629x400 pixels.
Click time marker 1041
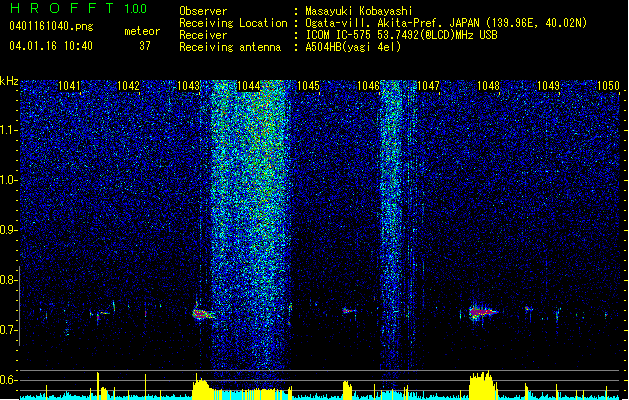click(69, 86)
